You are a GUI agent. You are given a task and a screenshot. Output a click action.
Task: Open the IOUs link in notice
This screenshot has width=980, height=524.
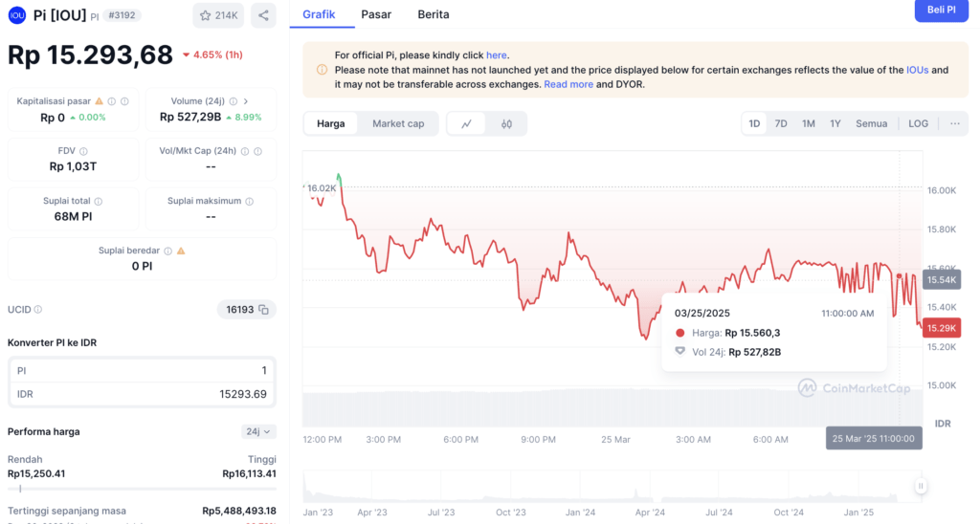[917, 70]
